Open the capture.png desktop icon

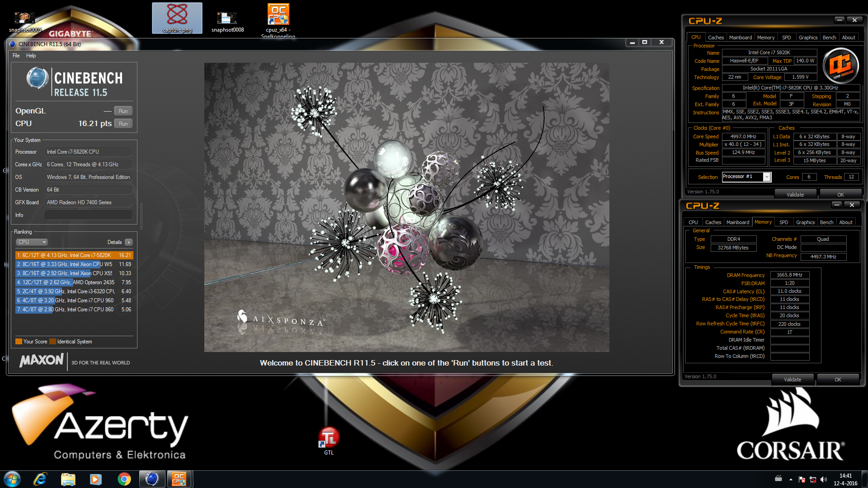click(177, 18)
